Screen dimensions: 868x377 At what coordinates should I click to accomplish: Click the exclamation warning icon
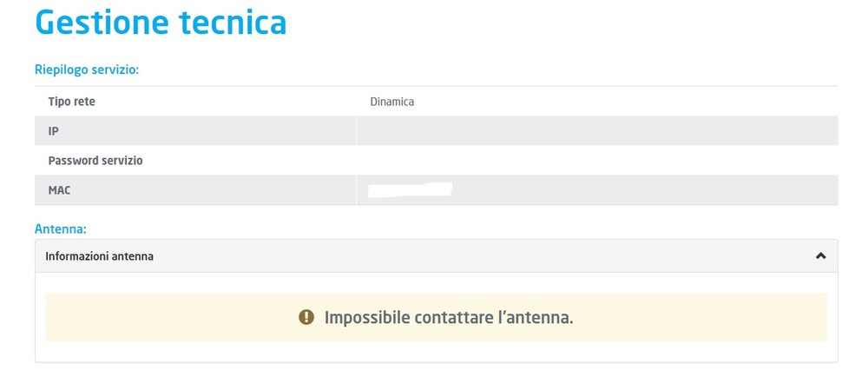306,317
